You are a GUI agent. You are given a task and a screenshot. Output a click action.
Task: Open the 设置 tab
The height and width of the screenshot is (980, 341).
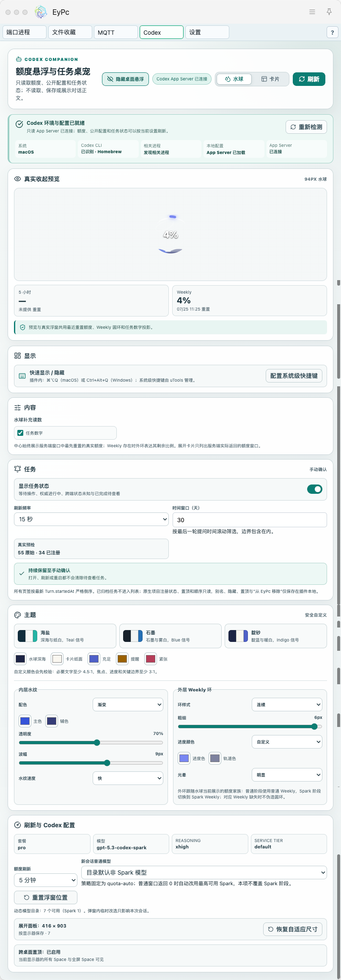[x=207, y=32]
